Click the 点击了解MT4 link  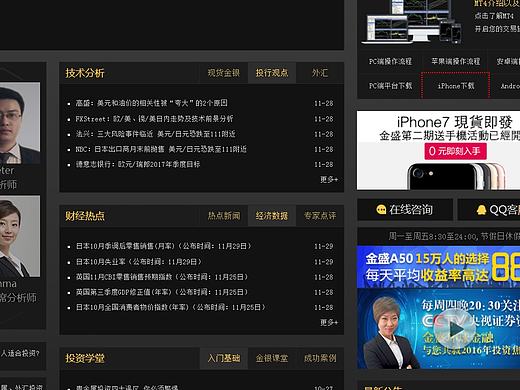point(494,16)
